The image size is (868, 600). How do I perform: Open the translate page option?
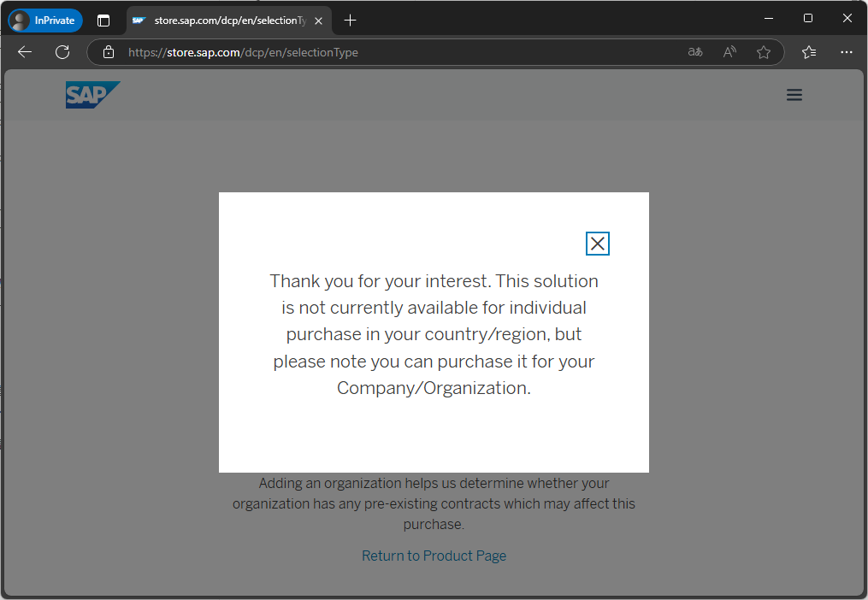click(x=694, y=52)
